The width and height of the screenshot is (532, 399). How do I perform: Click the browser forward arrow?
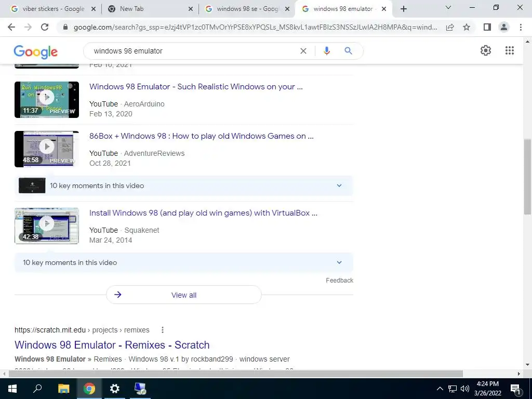[x=28, y=27]
